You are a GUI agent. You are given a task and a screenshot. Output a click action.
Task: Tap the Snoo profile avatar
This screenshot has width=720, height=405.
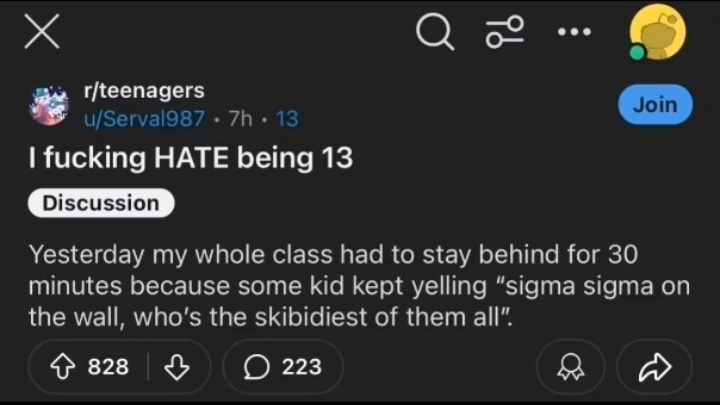click(658, 33)
